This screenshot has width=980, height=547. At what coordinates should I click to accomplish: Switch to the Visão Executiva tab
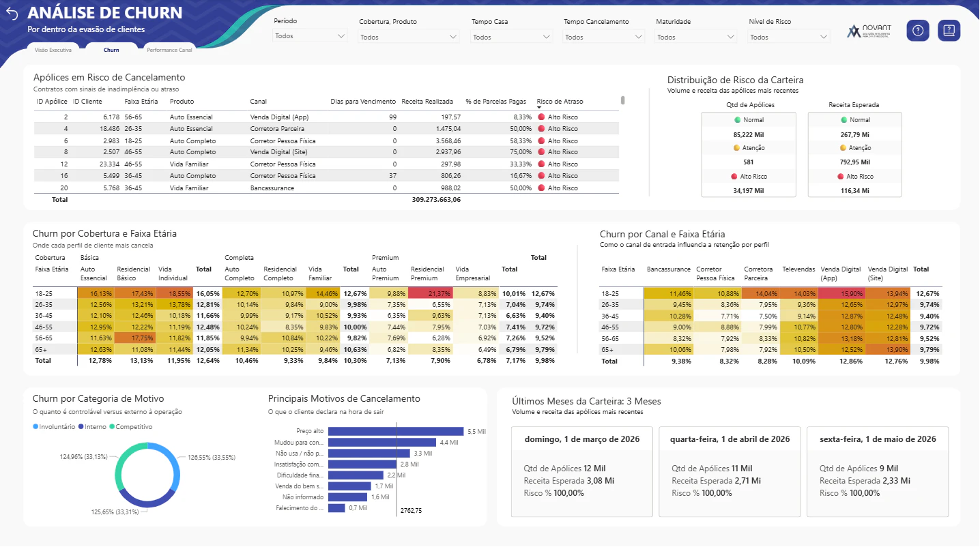click(53, 50)
